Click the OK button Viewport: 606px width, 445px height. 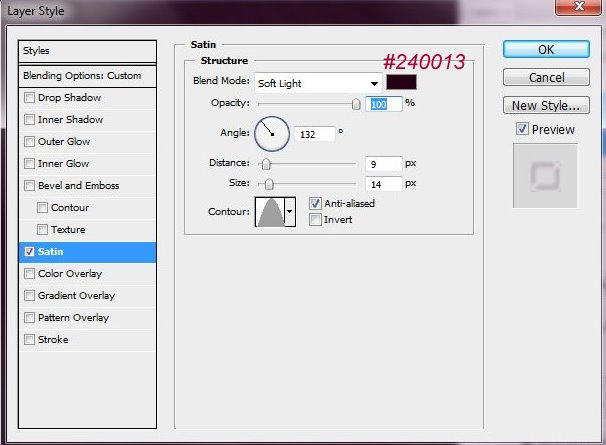tap(545, 49)
